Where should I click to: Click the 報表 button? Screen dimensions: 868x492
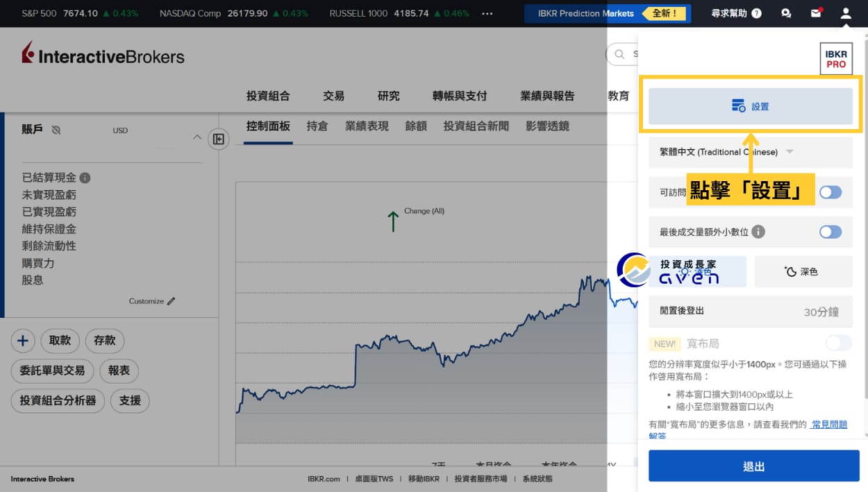(119, 371)
